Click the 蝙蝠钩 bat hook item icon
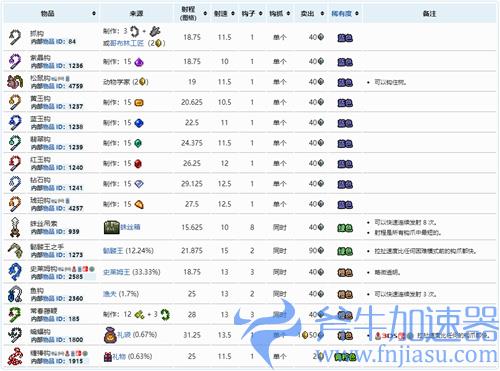The image size is (500, 371). pos(15,335)
